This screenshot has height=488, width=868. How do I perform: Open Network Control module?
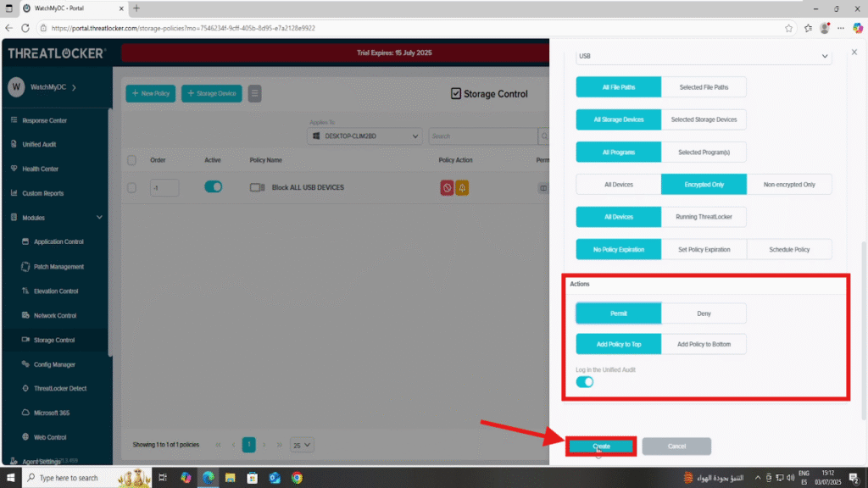pos(55,315)
